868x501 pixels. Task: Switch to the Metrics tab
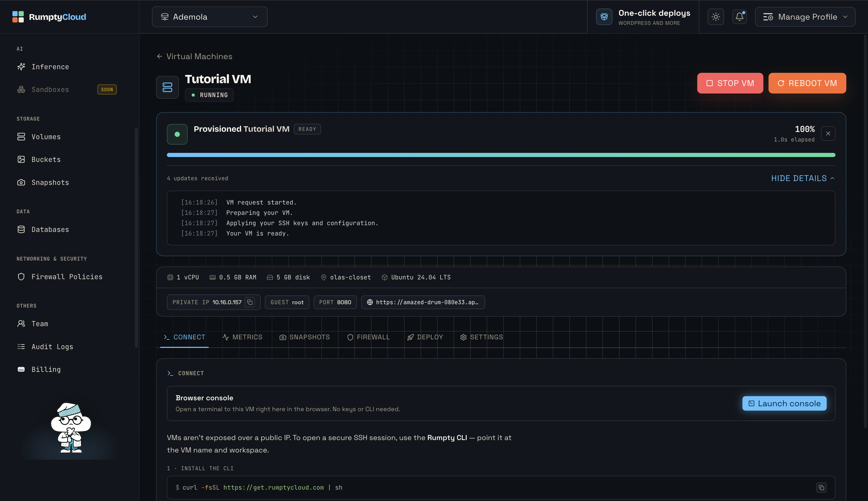click(x=242, y=337)
